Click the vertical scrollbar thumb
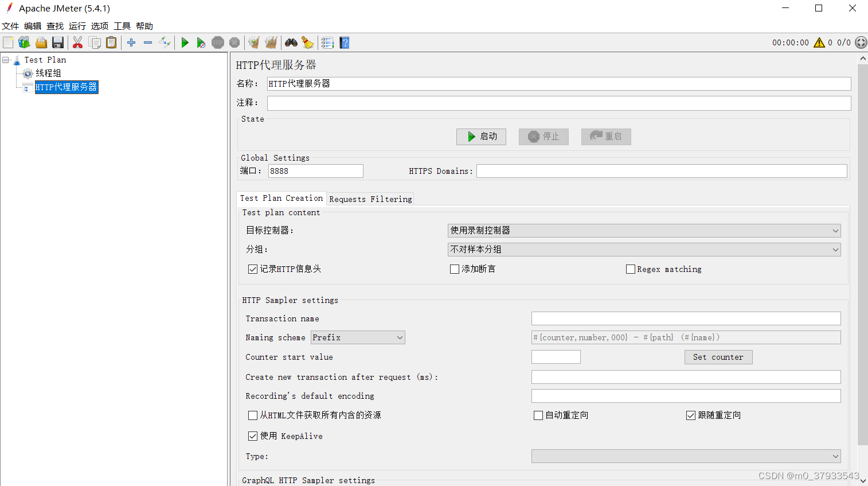This screenshot has height=486, width=868. tap(862, 254)
